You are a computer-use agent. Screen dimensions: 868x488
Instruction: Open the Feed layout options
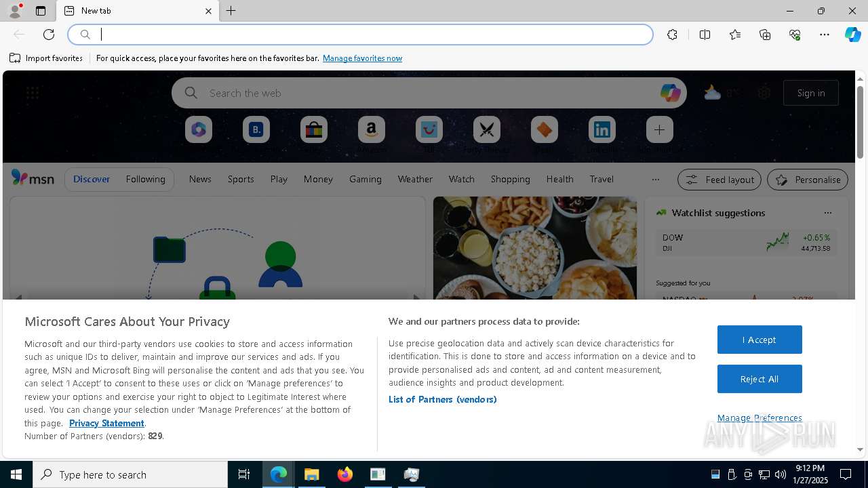[719, 180]
